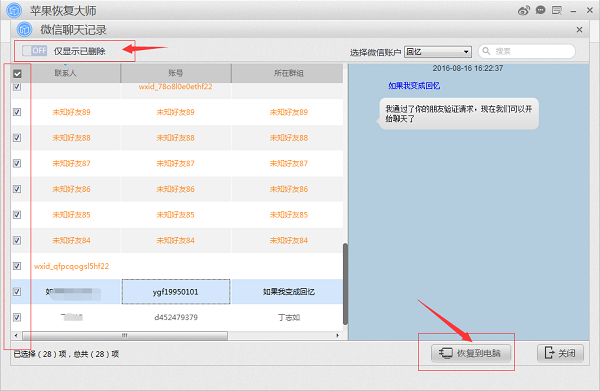Click the 微信聊天记录 dialog logo icon

point(24,29)
